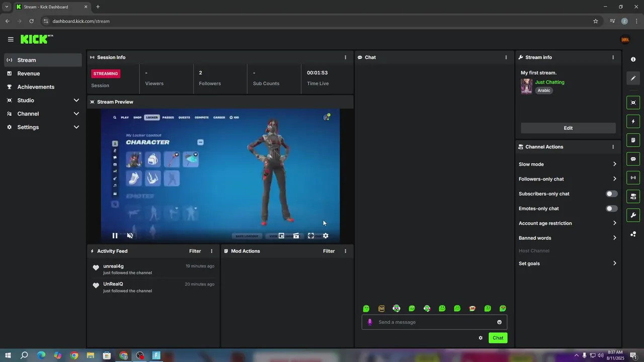Click unreal4g follower entry
The height and width of the screenshot is (362, 644).
[x=153, y=269]
